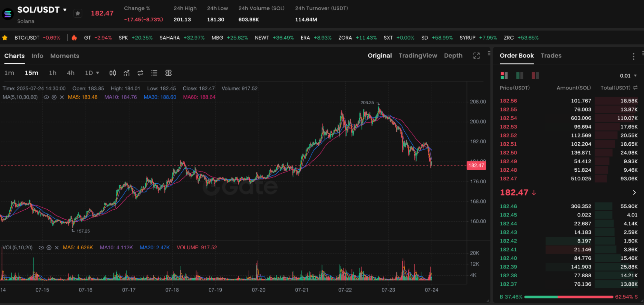Click the 157.25 low marker on chart
This screenshot has height=305, width=644.
click(x=83, y=231)
